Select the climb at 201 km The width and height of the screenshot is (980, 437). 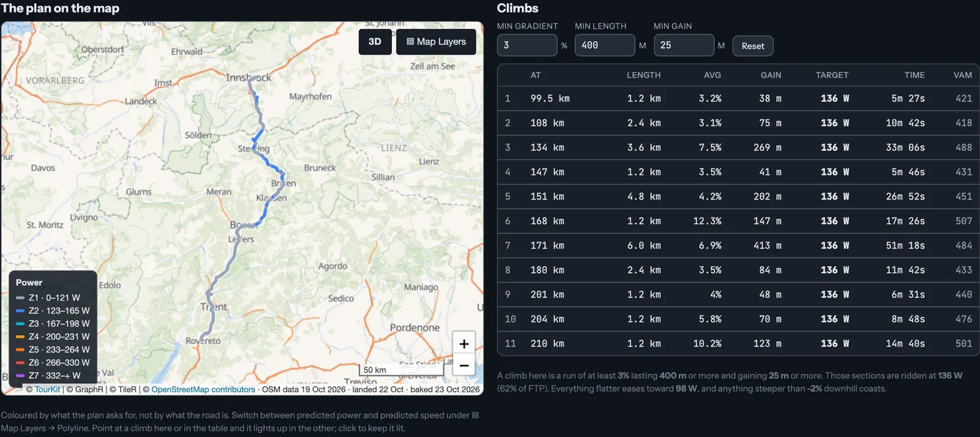tap(738, 295)
